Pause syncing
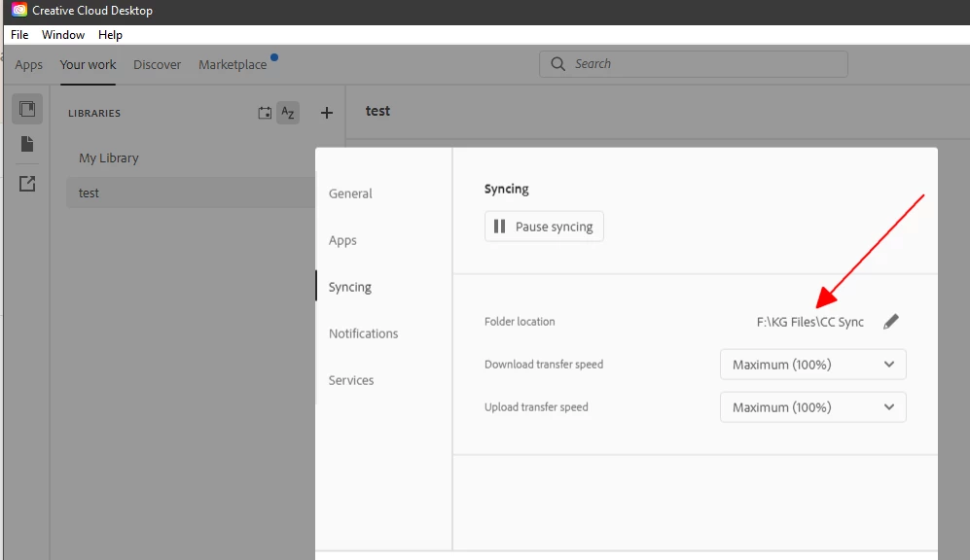Viewport: 970px width, 560px height. point(544,227)
